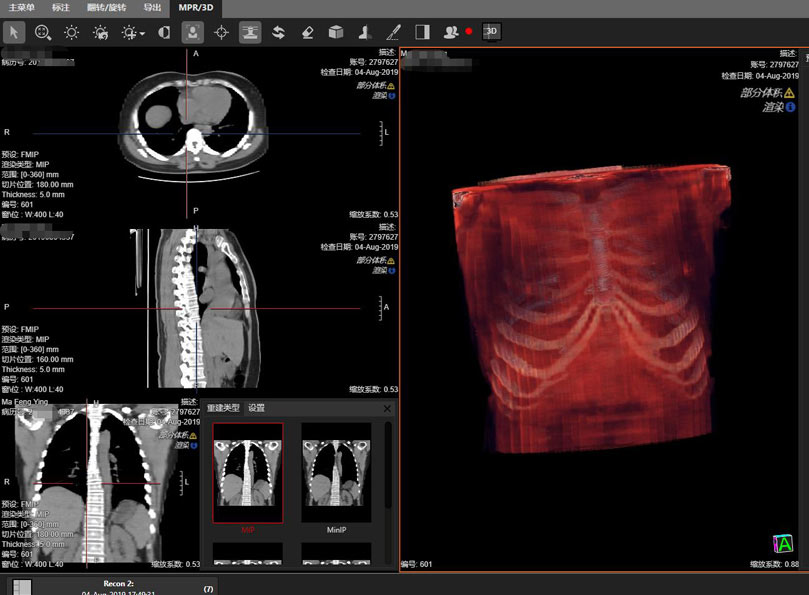This screenshot has height=595, width=809.
Task: Open the 主菜单 main menu tab
Action: [22, 7]
